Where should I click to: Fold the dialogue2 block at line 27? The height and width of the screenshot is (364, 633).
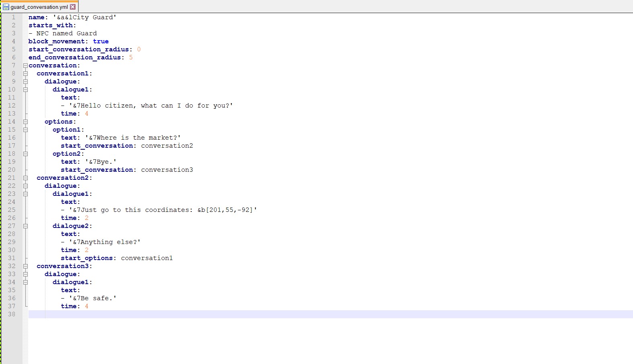[x=25, y=226]
